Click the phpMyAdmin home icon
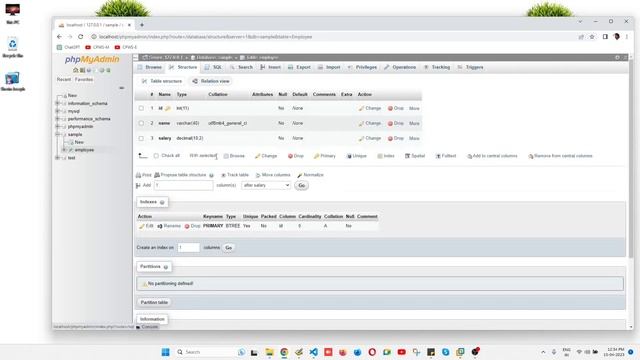 (x=76, y=70)
